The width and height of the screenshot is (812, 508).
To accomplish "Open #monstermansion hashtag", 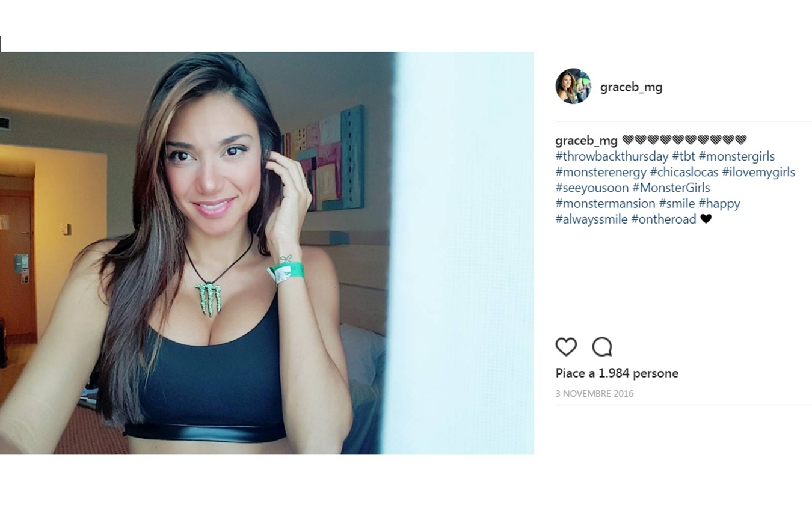I will [x=605, y=203].
